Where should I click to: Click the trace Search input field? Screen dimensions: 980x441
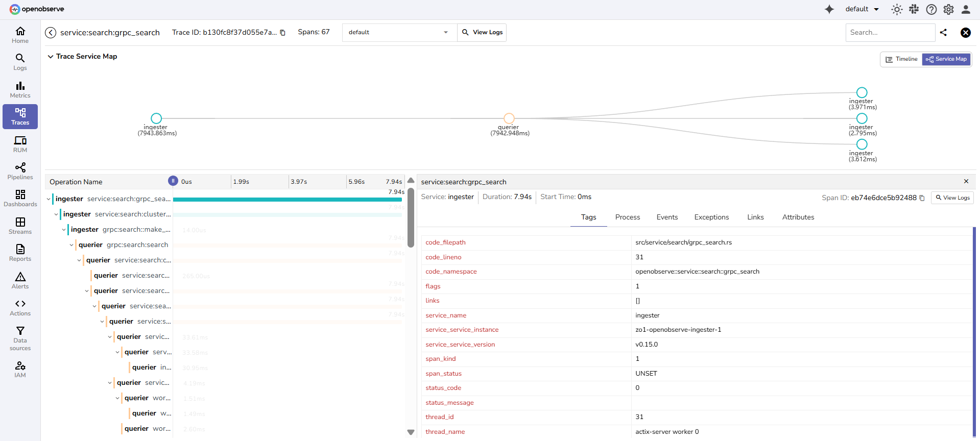pos(890,33)
